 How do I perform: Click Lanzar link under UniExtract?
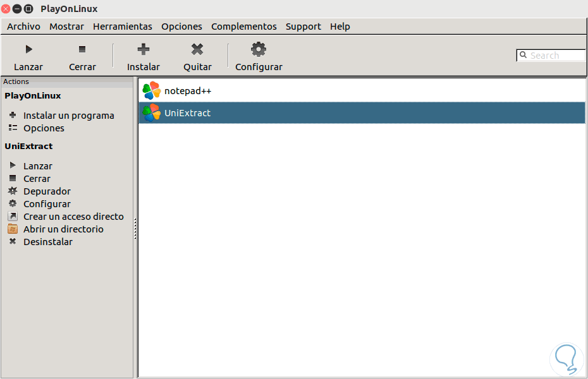coord(38,166)
